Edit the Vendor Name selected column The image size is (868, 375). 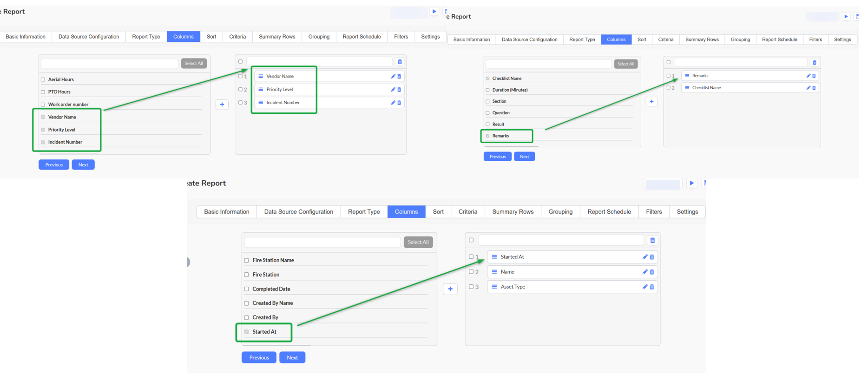click(393, 76)
